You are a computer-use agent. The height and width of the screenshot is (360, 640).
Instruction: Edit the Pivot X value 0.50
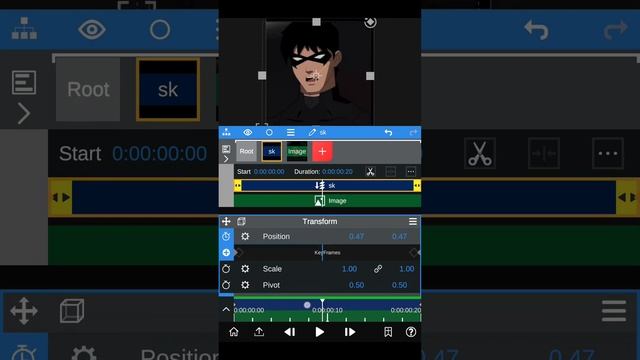tap(356, 285)
